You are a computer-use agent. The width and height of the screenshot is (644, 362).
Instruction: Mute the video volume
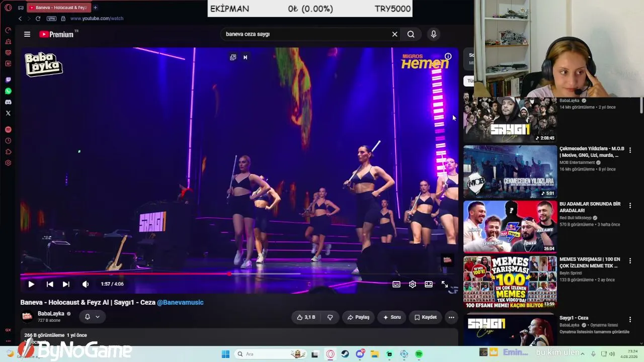(x=86, y=284)
